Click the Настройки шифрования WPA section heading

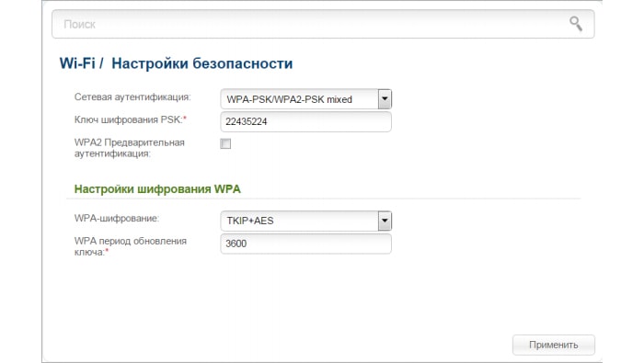tap(157, 189)
